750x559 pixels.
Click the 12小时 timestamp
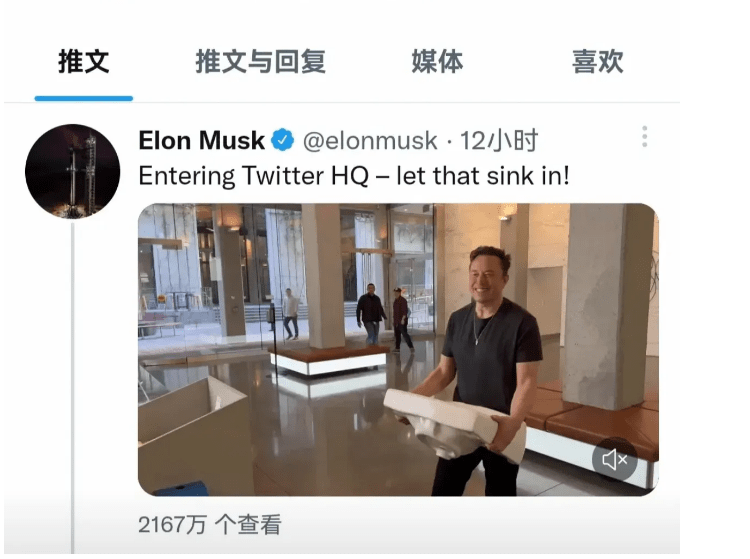[499, 141]
